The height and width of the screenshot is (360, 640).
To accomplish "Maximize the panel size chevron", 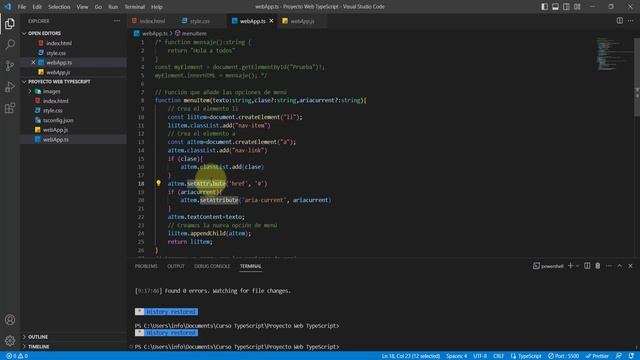I will [620, 266].
